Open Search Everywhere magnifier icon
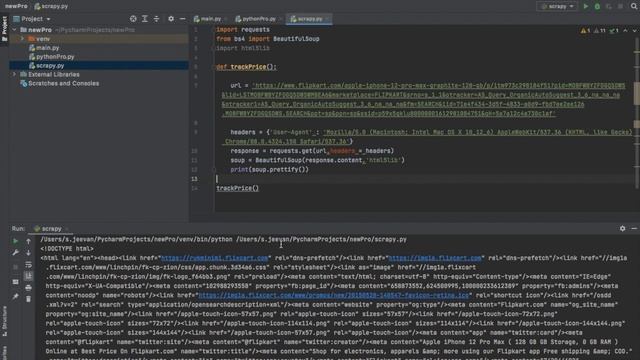This screenshot has width=640, height=360. [634, 6]
